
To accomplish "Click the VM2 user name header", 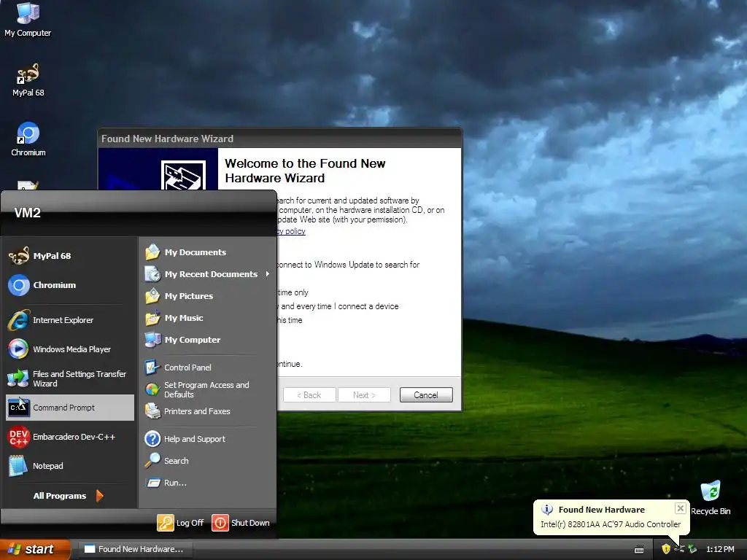I will [28, 213].
